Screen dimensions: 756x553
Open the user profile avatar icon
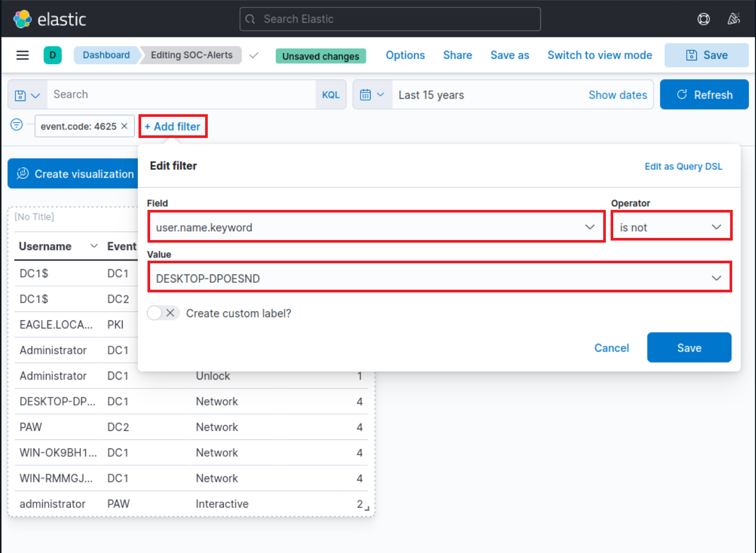[x=734, y=19]
